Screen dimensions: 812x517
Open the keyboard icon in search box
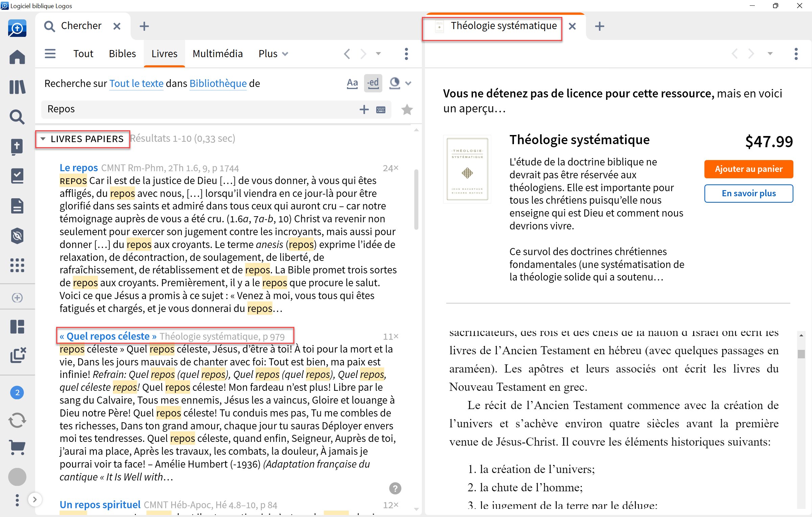click(381, 110)
